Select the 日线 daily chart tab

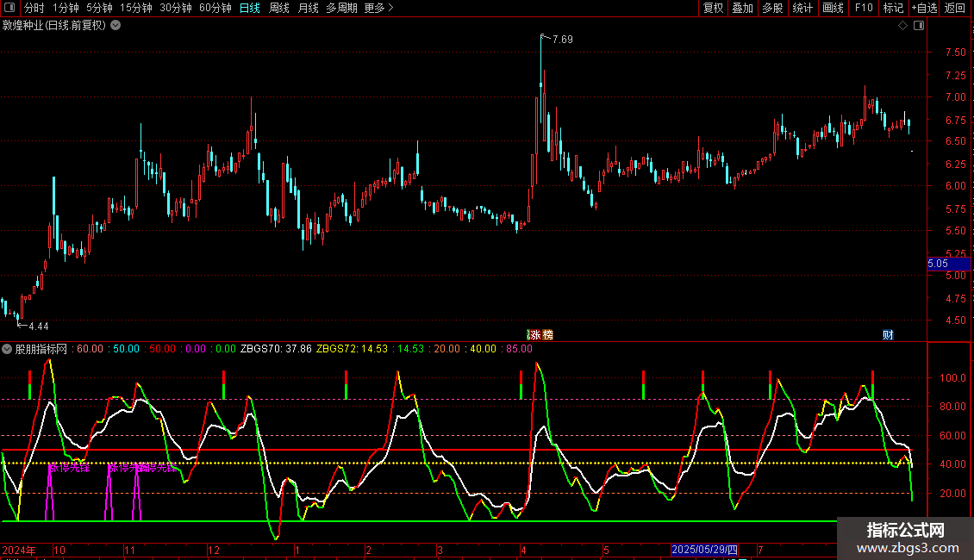[x=250, y=8]
